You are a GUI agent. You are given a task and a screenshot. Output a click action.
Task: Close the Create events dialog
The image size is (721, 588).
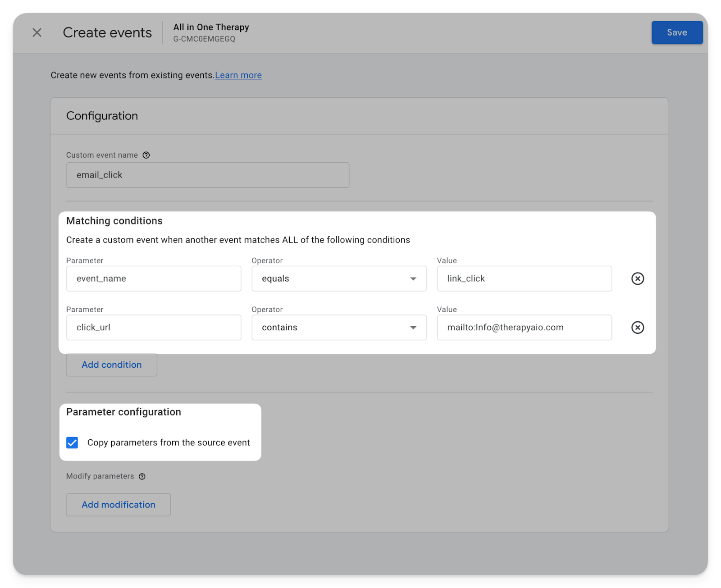(37, 32)
